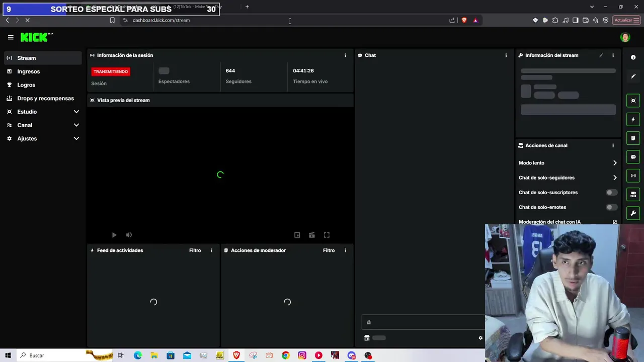Click the TRANSMITIENDO live badge

pos(111,71)
